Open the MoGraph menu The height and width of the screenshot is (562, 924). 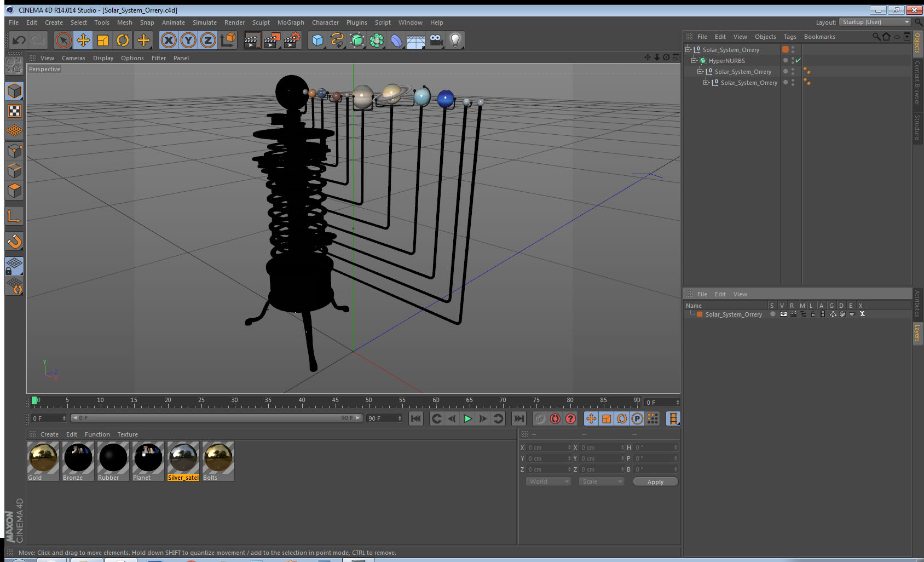point(291,22)
